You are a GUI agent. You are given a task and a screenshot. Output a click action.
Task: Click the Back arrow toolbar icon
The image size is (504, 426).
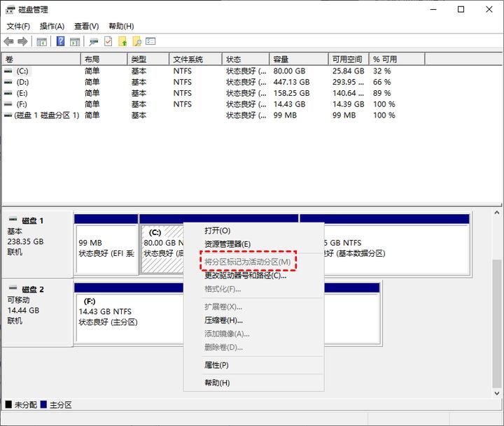tap(8, 42)
